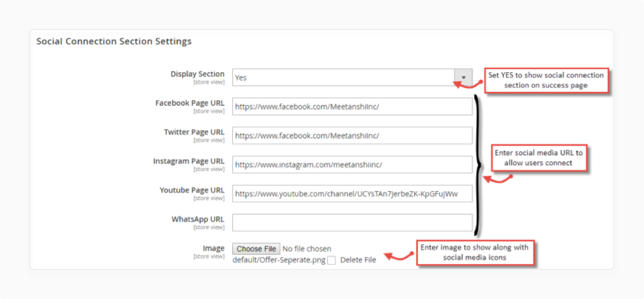Click the Delete File label text

pos(358,260)
